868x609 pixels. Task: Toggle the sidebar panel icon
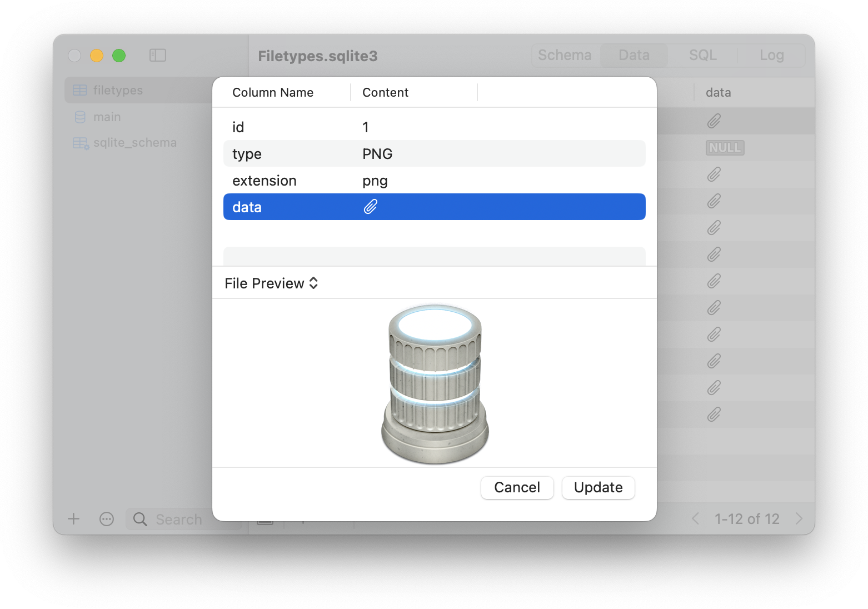click(x=158, y=55)
